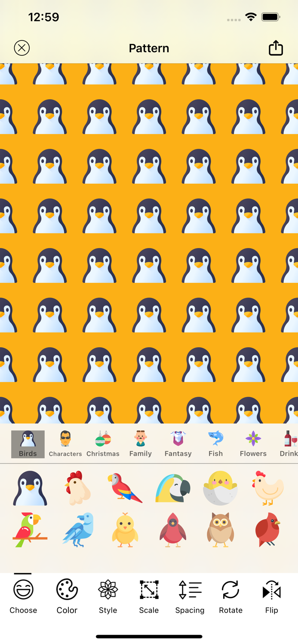Select the Characters category
The image size is (298, 644).
click(x=65, y=444)
